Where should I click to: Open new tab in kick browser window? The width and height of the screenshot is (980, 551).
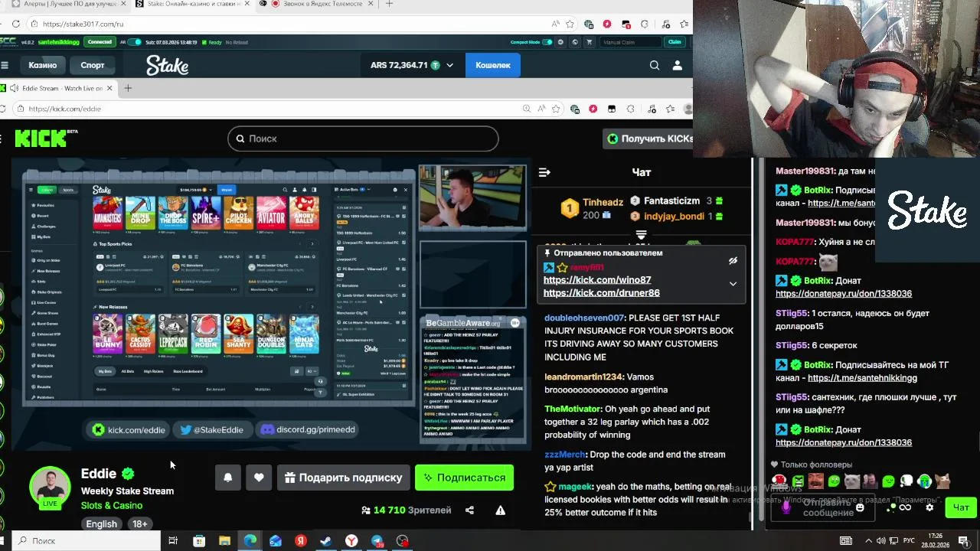click(128, 88)
